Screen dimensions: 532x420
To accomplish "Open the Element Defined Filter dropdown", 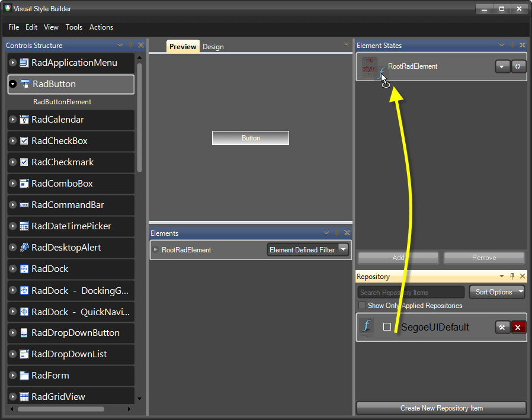I will [x=344, y=249].
